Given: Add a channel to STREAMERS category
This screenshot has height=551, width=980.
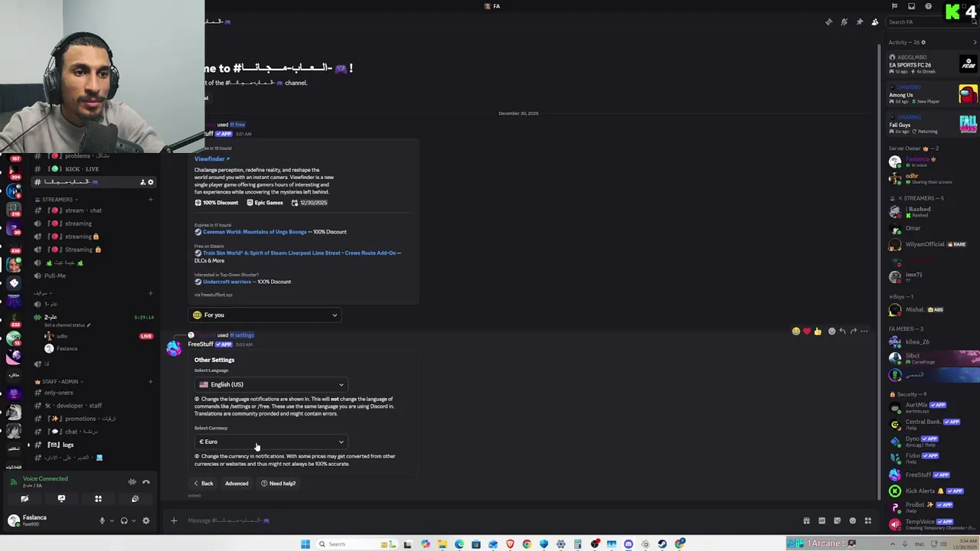Looking at the screenshot, I should pyautogui.click(x=150, y=200).
